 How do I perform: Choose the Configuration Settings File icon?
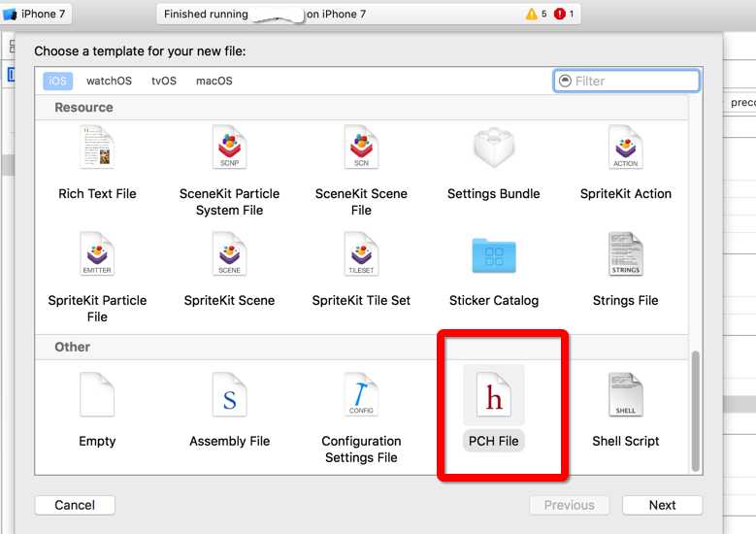(361, 394)
